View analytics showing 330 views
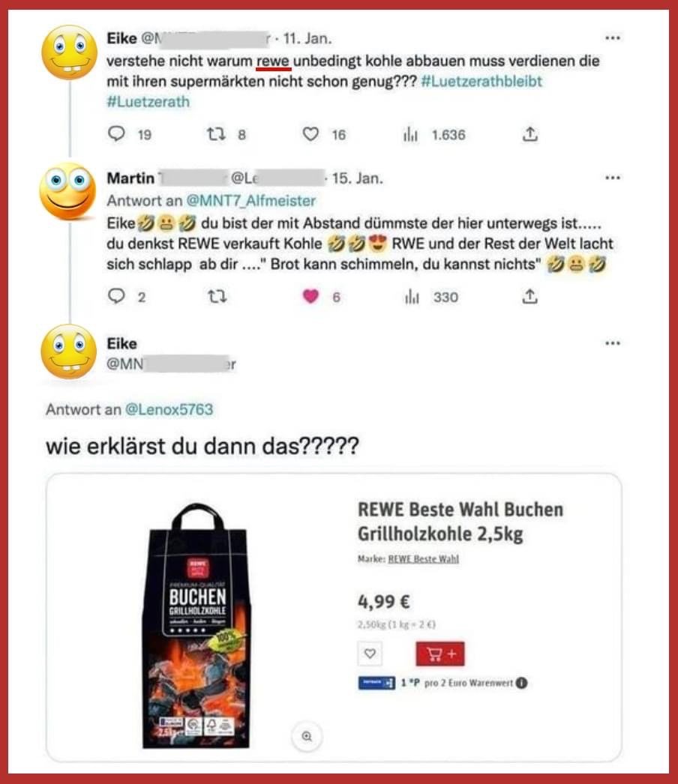 pyautogui.click(x=411, y=297)
